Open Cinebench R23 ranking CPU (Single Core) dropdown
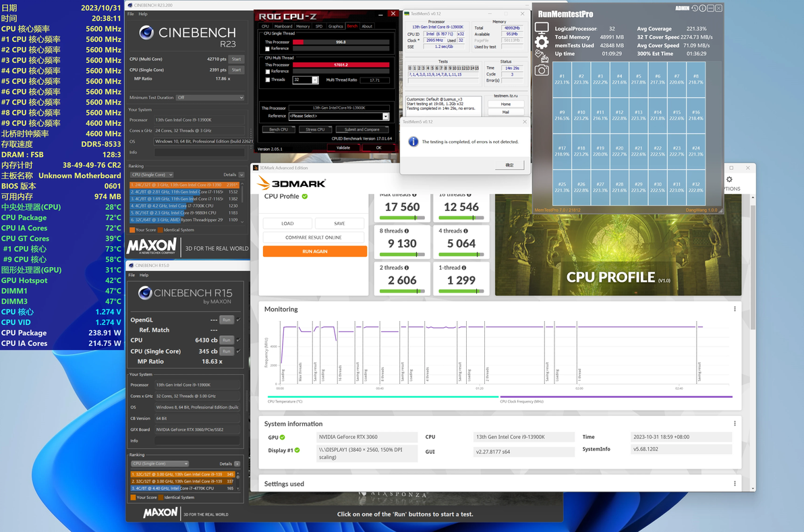This screenshot has height=532, width=804. coord(152,175)
